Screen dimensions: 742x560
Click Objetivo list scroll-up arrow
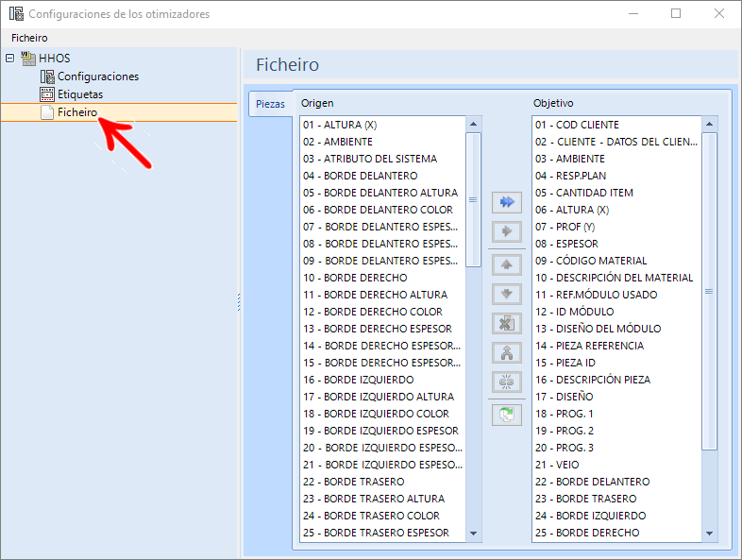[x=709, y=124]
